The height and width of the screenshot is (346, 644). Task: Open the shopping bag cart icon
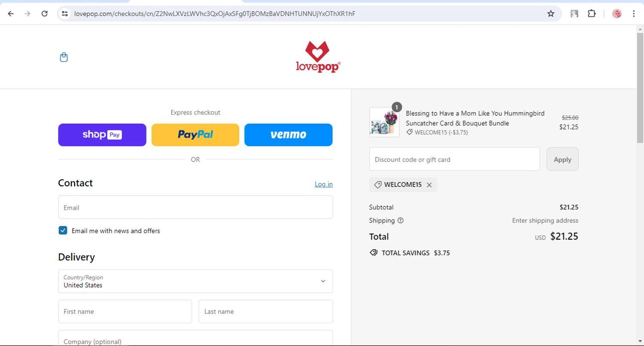pyautogui.click(x=64, y=57)
